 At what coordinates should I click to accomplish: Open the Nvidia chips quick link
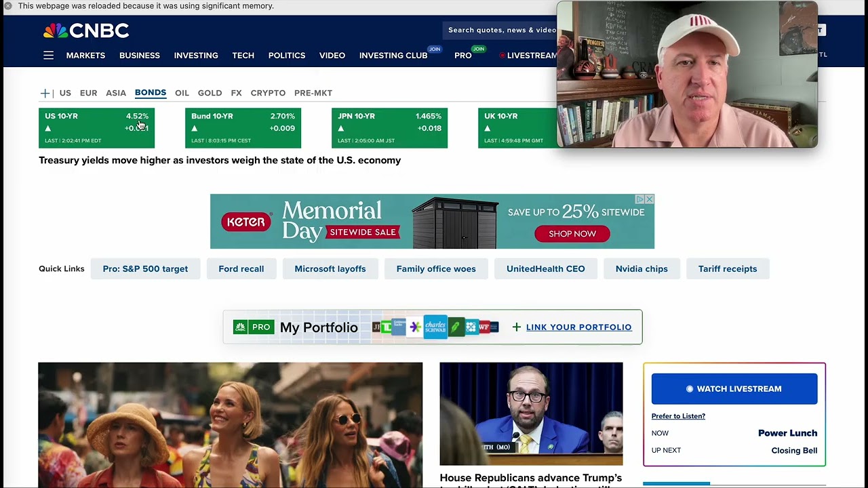point(642,269)
